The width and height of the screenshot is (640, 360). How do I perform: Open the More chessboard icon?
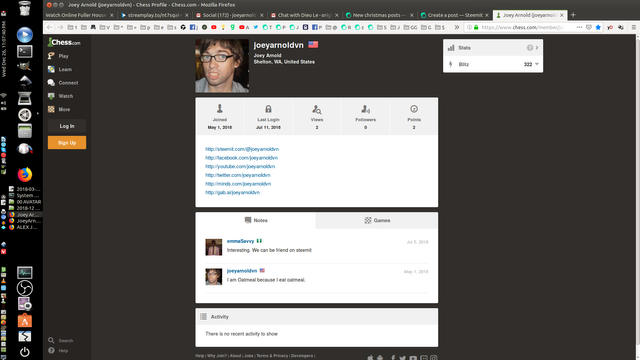pyautogui.click(x=51, y=109)
